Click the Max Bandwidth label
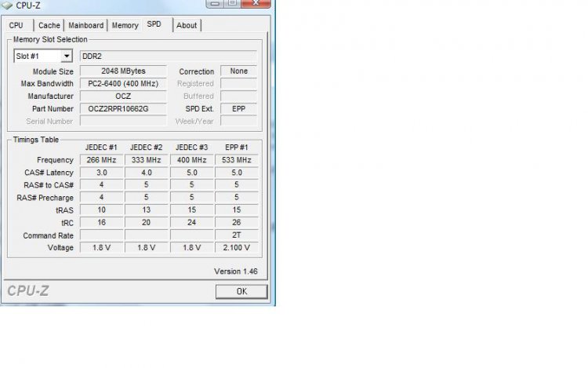Image resolution: width=588 pixels, height=368 pixels. [47, 84]
